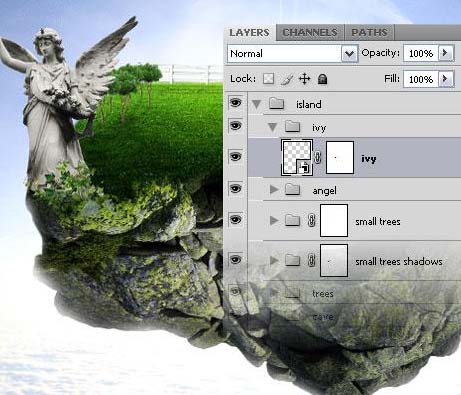Open the Normal blend mode dropdown
The width and height of the screenshot is (461, 395).
293,53
